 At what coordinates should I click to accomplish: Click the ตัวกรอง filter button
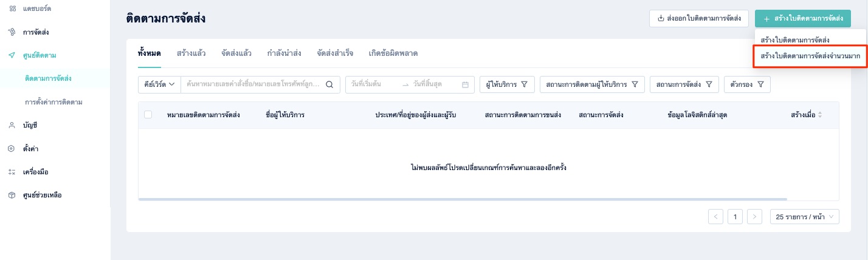(x=747, y=84)
